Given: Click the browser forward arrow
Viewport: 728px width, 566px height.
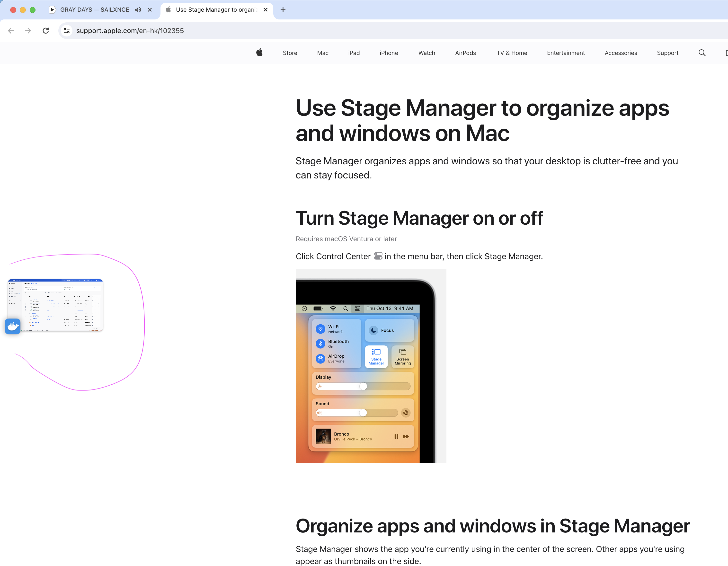Looking at the screenshot, I should [x=28, y=31].
